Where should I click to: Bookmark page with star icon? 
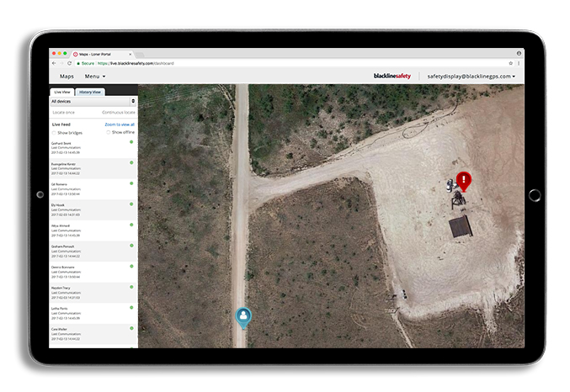click(510, 63)
